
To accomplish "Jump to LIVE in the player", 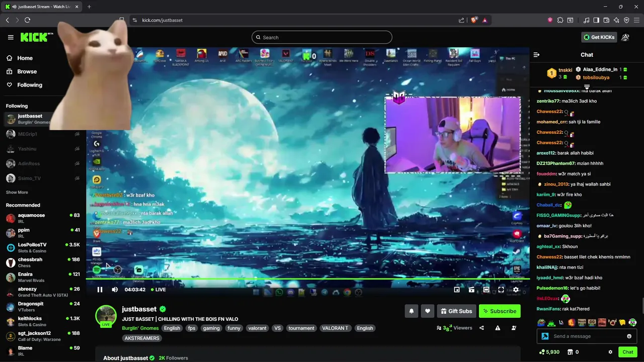I will (157, 290).
